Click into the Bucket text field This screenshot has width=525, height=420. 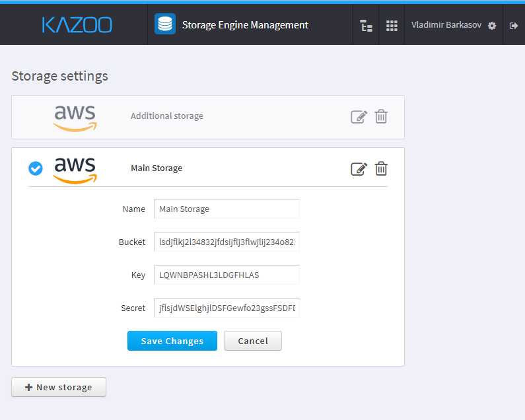pos(227,242)
